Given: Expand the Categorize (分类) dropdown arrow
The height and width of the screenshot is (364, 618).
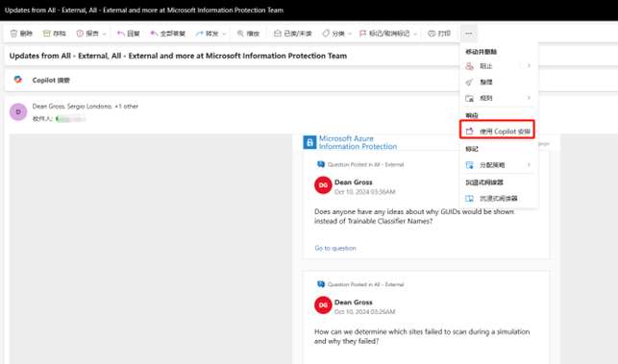Looking at the screenshot, I should [x=350, y=34].
